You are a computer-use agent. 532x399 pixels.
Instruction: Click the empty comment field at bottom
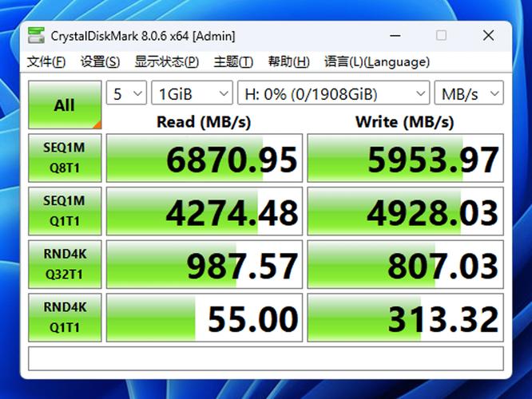coord(266,358)
